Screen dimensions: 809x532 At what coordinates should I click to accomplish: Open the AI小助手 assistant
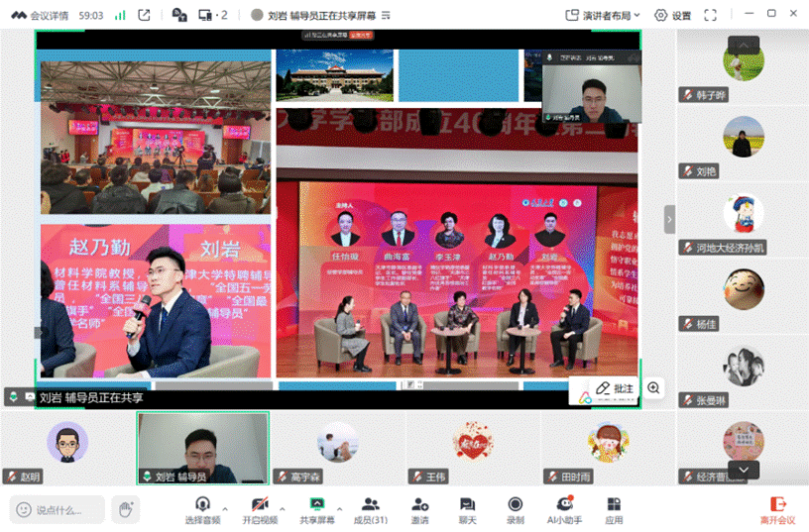click(564, 510)
